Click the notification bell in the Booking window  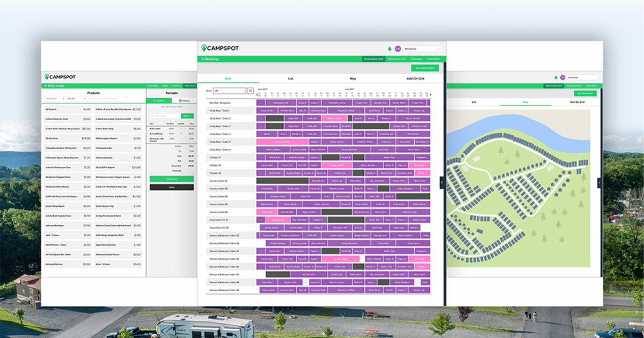coord(390,48)
